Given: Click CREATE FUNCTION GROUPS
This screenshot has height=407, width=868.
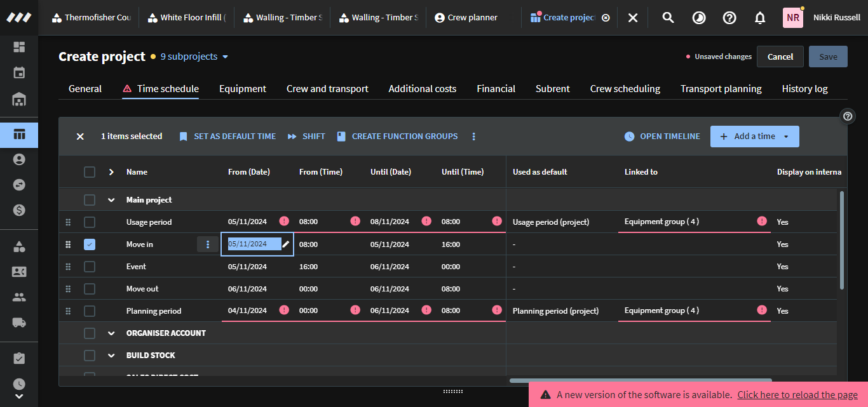Looking at the screenshot, I should (x=397, y=137).
